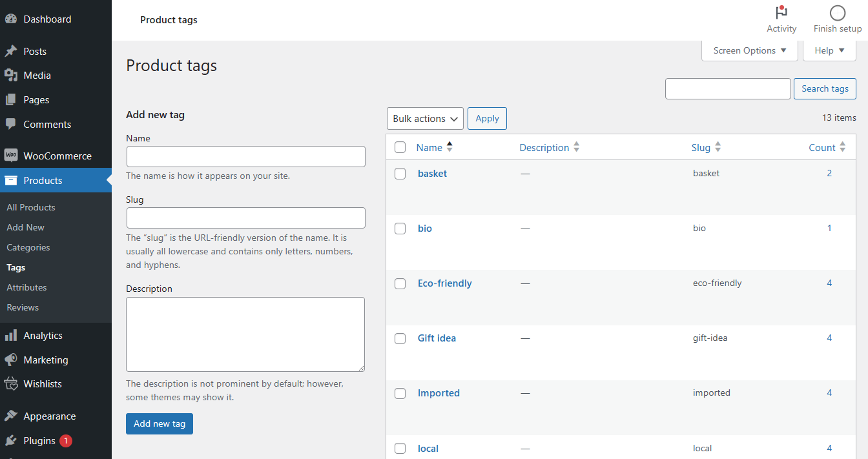The width and height of the screenshot is (868, 459).
Task: Click the Add new tag button
Action: pos(160,423)
